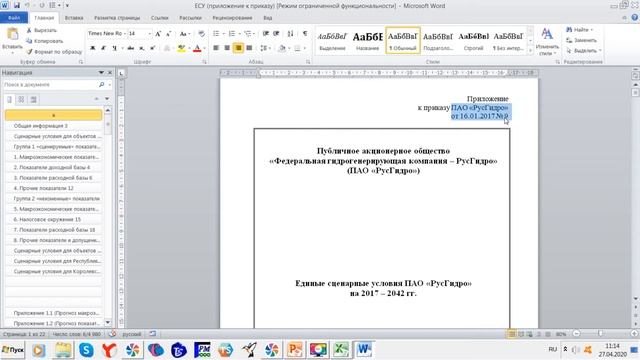The image size is (640, 360).
Task: Open the Borders dropdown arrow
Action: 304,48
